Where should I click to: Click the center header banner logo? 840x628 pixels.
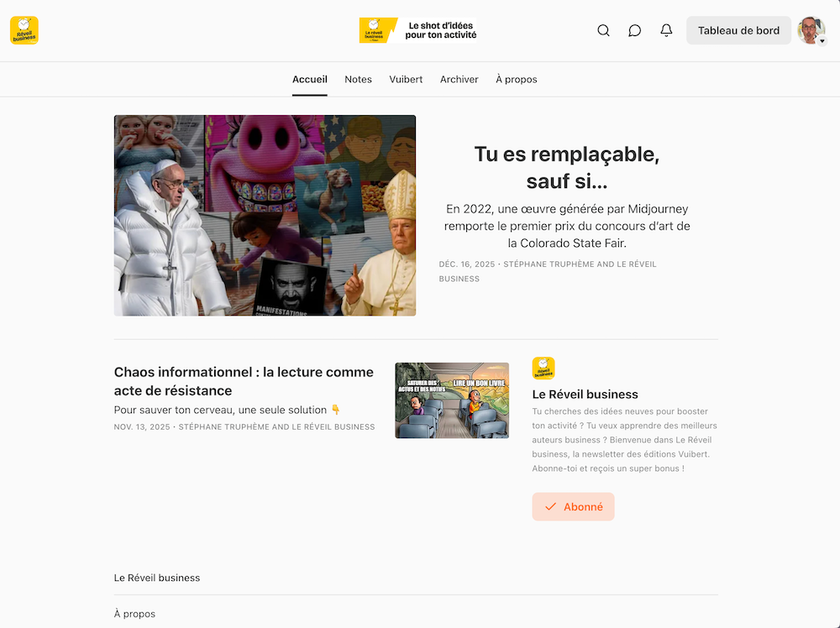pos(419,31)
